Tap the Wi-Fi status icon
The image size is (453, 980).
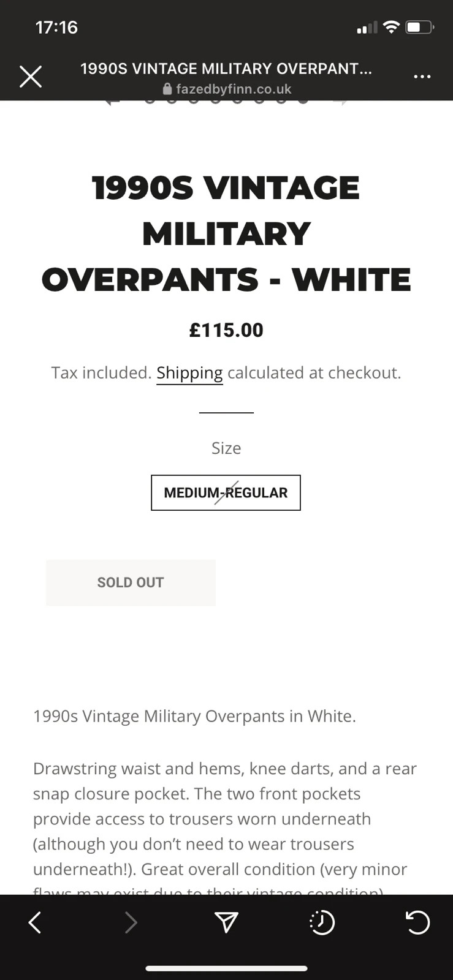[x=390, y=27]
